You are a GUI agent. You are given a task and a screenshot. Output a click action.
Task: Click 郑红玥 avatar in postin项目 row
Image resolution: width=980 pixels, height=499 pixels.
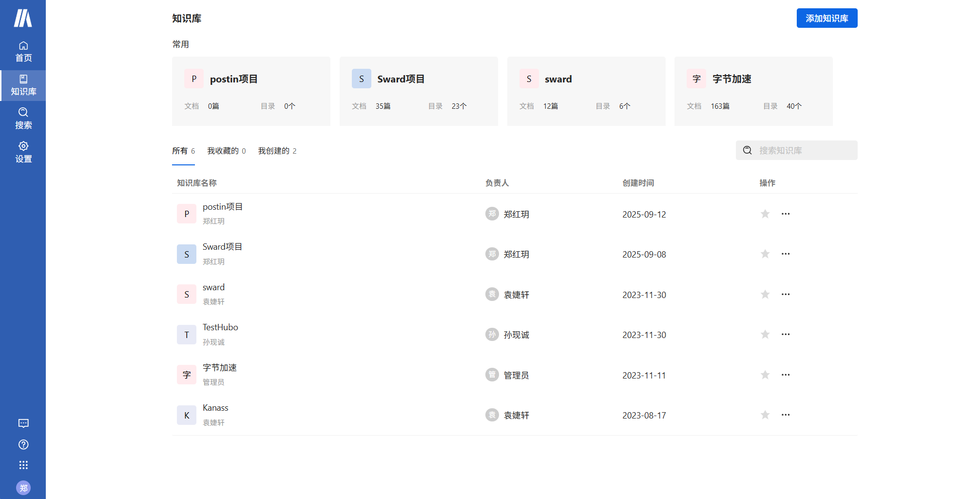492,214
